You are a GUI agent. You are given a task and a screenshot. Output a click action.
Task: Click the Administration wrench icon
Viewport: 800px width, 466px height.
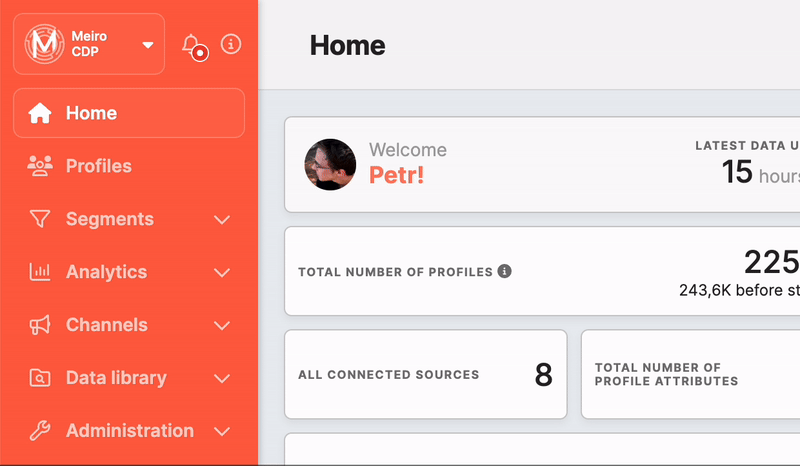[x=40, y=431]
